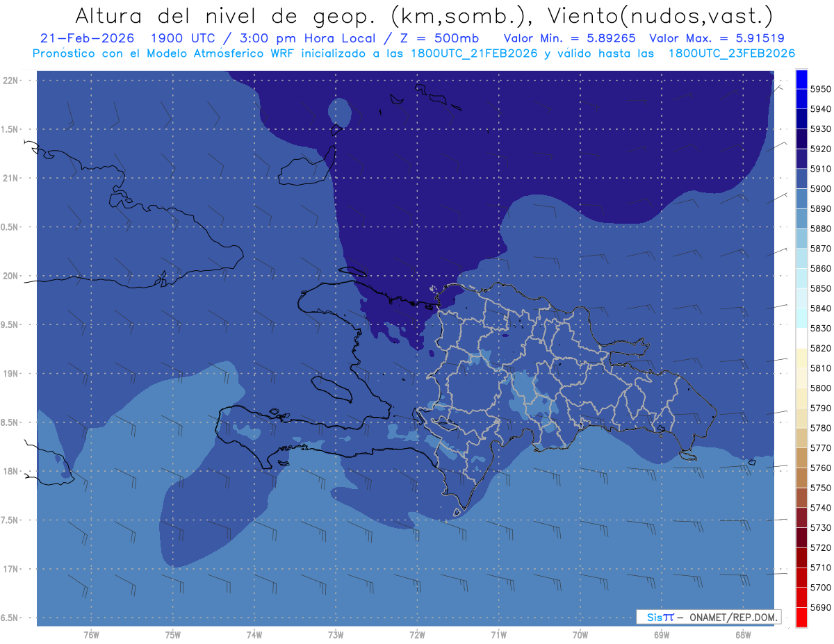Screen dimensions: 834x644
Task: Click longitude label '73W'
Action: [336, 634]
